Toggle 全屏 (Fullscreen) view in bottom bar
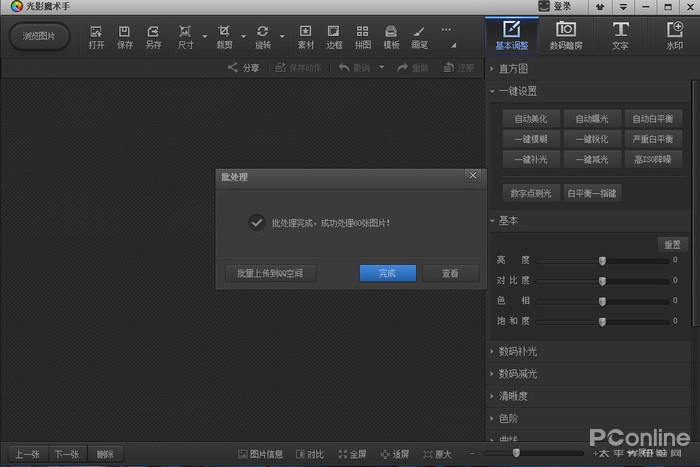 click(352, 454)
